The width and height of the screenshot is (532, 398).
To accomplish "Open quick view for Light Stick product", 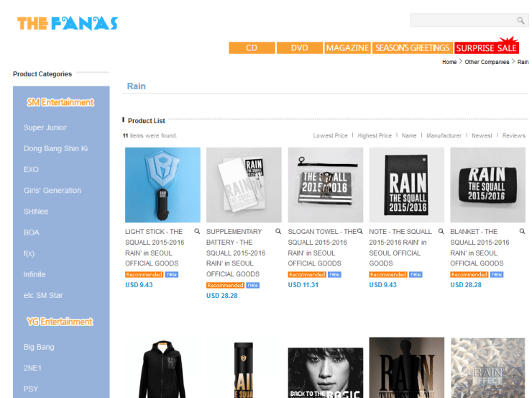I will pos(197,231).
